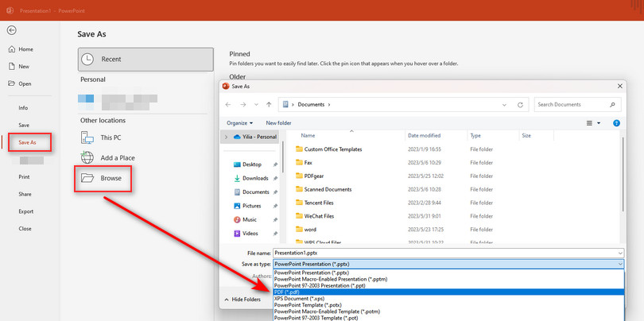This screenshot has width=644, height=321.
Task: Select Music in navigation pane
Action: 245,219
